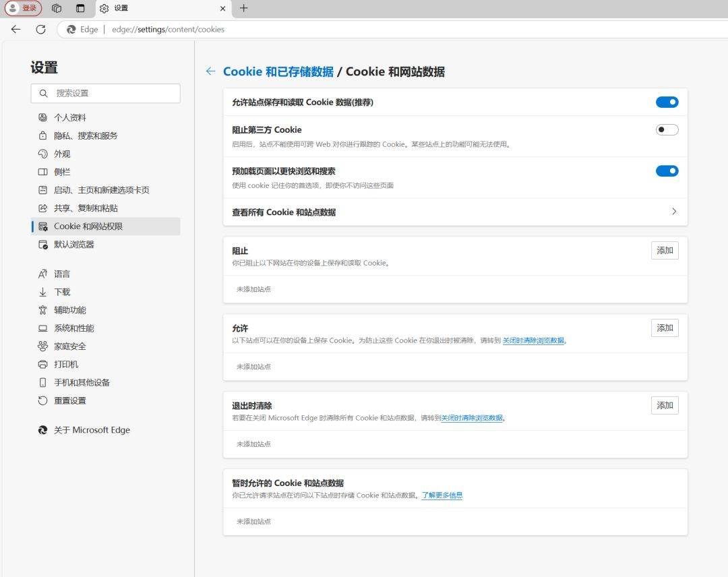Open 下载 settings section

105,292
